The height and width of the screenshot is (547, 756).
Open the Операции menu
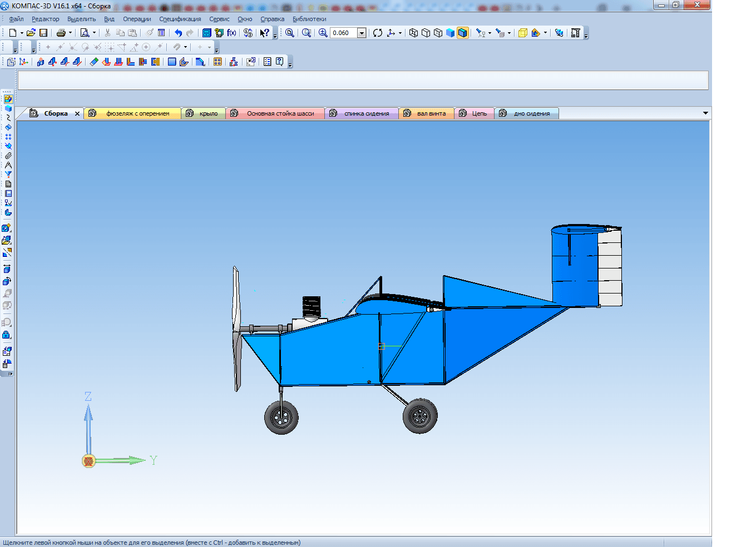coord(137,19)
